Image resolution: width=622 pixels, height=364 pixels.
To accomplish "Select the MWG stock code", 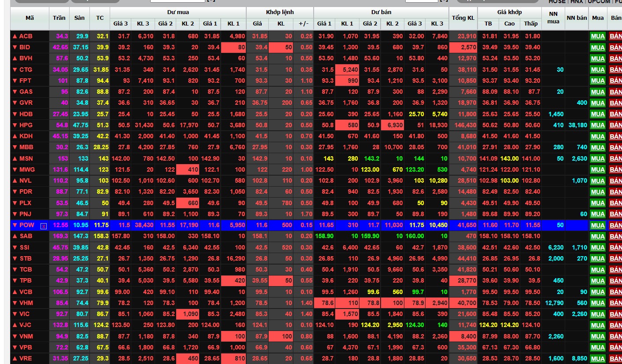I will coord(27,169).
